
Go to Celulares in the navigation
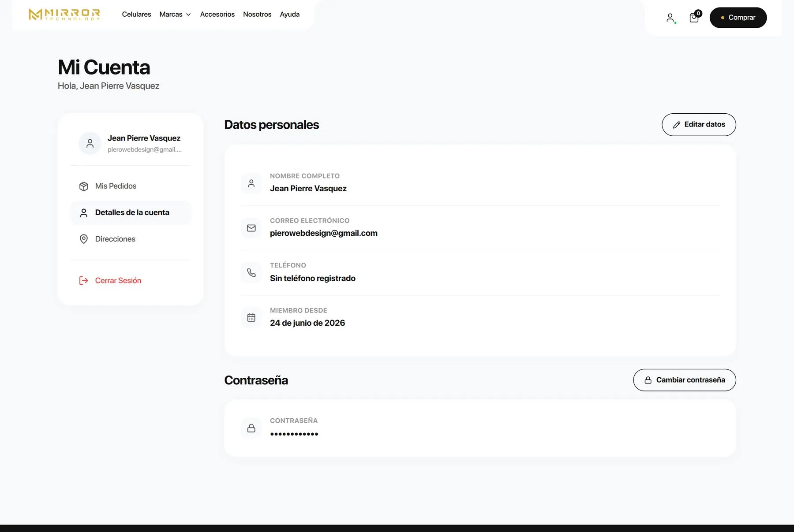[136, 14]
